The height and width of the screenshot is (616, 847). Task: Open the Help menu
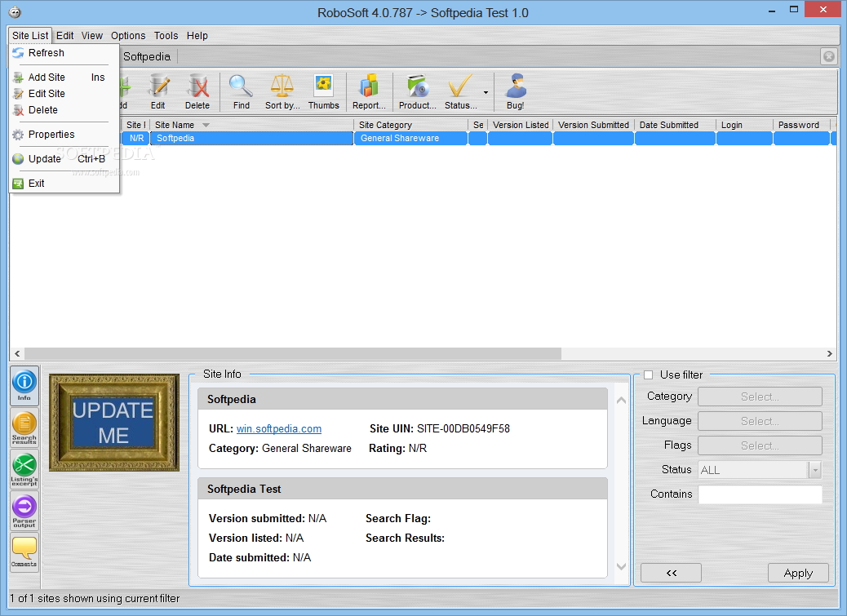(x=197, y=36)
